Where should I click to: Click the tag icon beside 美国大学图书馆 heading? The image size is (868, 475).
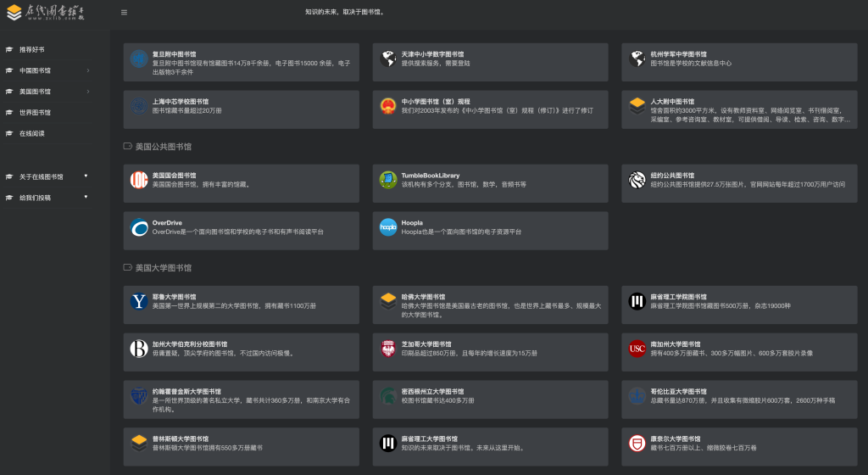[x=127, y=267]
